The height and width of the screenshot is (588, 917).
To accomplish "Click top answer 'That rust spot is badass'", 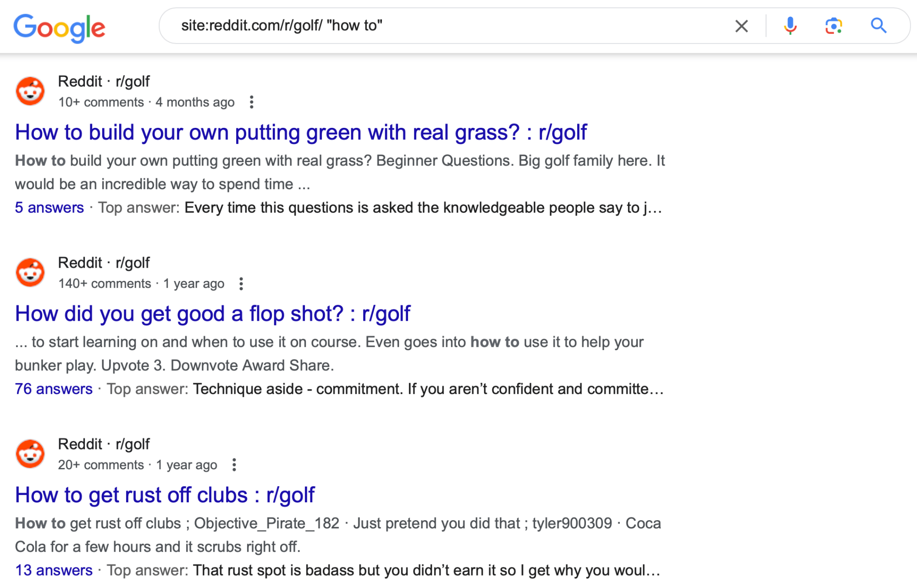I will [426, 571].
